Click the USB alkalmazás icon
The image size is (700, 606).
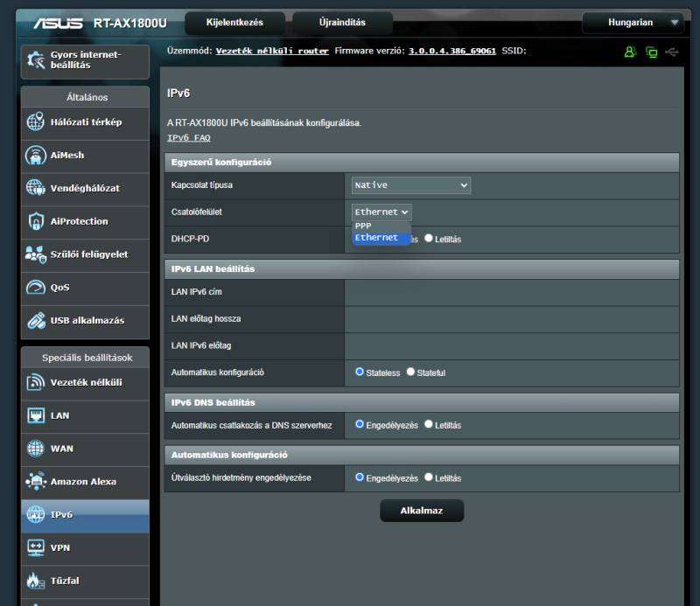[x=36, y=320]
